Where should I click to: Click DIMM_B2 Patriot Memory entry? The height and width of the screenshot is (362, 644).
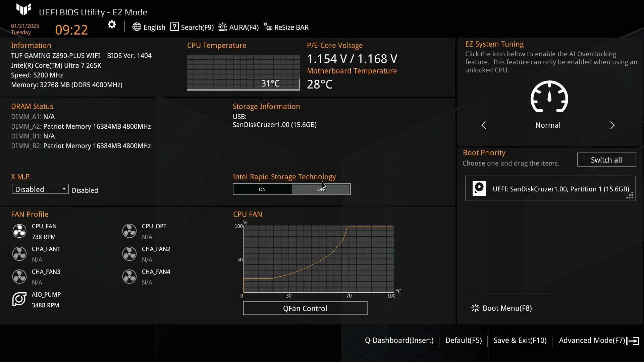pyautogui.click(x=81, y=146)
